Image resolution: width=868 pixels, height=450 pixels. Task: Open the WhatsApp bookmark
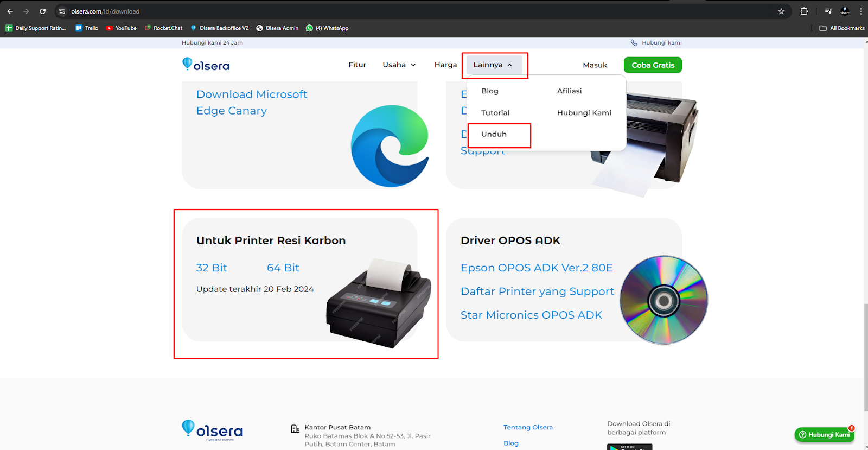[327, 28]
